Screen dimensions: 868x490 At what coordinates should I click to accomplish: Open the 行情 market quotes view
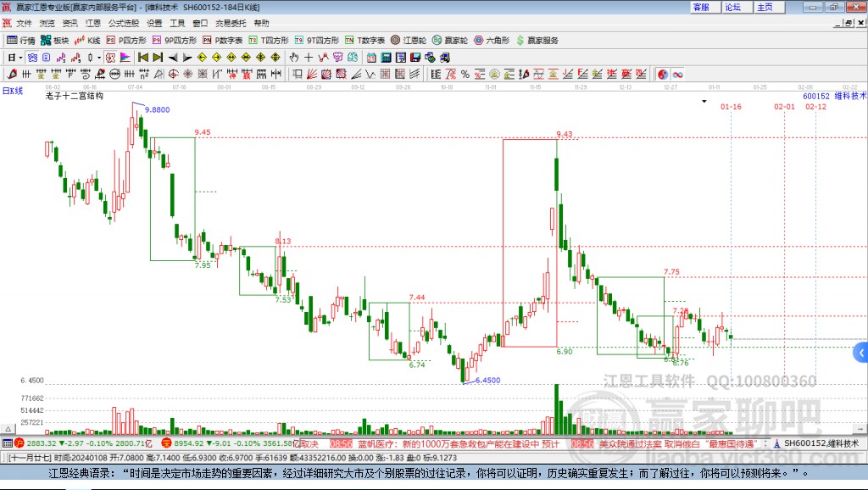coord(20,41)
